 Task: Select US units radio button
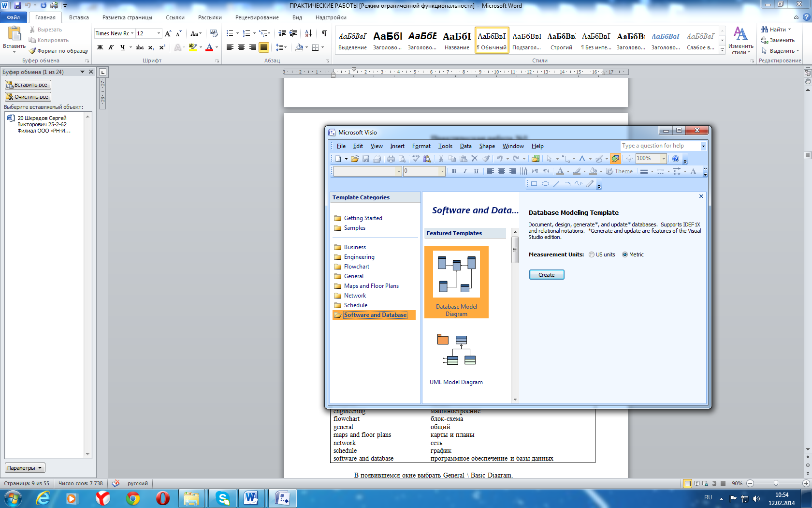coord(592,254)
